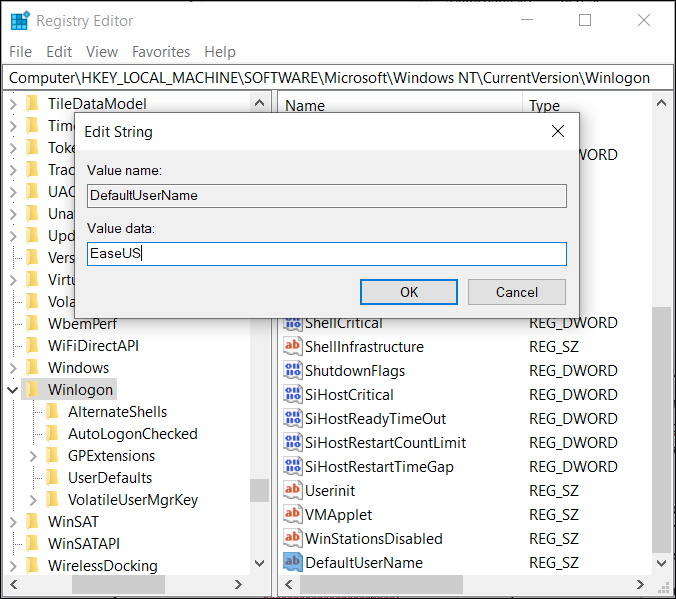Image resolution: width=676 pixels, height=599 pixels.
Task: Close the Edit String dialog
Action: [x=558, y=131]
